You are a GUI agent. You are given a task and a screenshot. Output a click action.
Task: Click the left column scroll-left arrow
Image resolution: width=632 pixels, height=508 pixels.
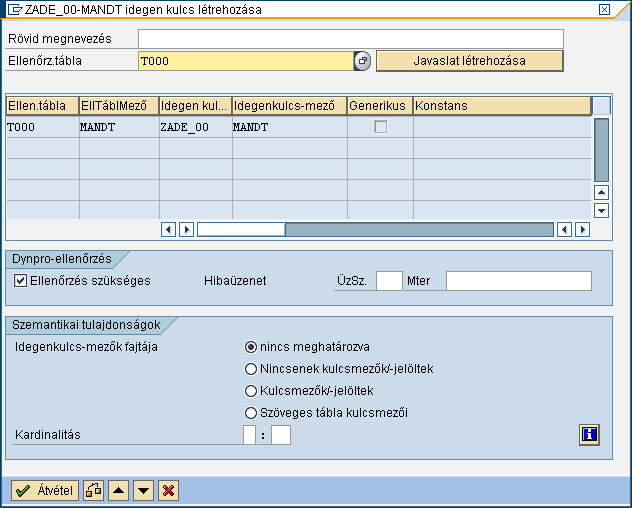pos(168,230)
